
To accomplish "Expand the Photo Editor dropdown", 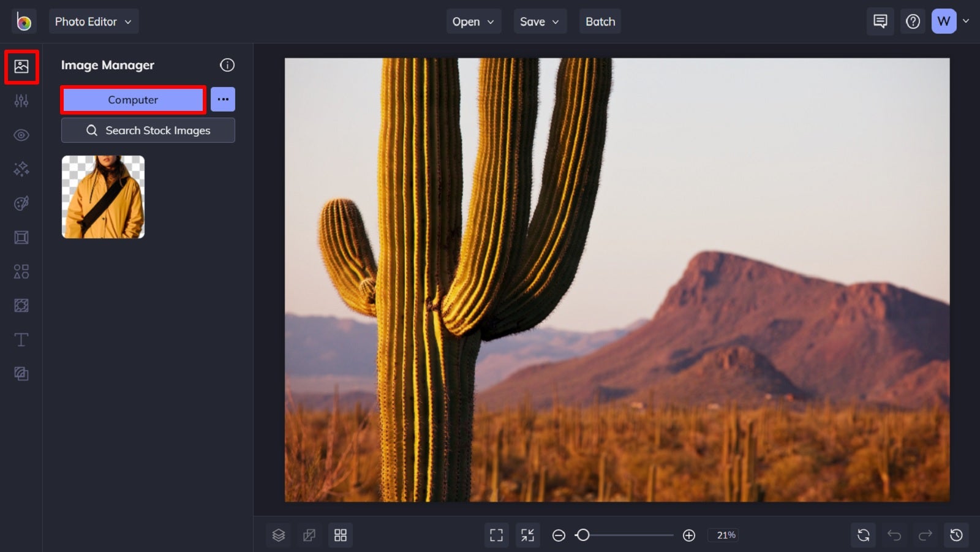I will 94,21.
